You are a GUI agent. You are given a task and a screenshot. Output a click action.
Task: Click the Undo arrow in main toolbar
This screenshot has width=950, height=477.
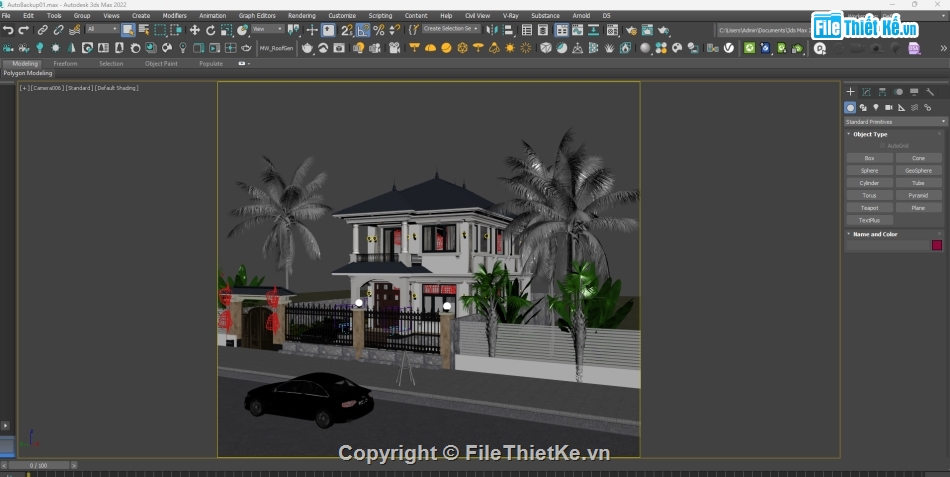[8, 30]
